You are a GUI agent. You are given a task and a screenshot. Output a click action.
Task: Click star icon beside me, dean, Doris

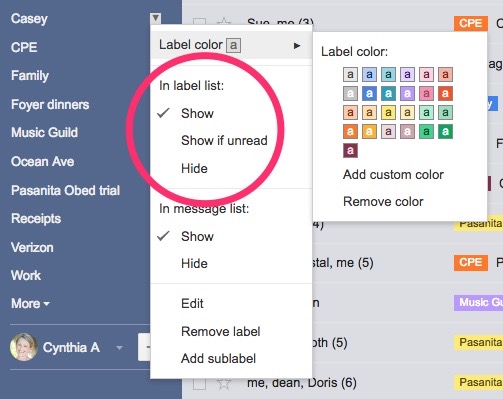pos(223,383)
